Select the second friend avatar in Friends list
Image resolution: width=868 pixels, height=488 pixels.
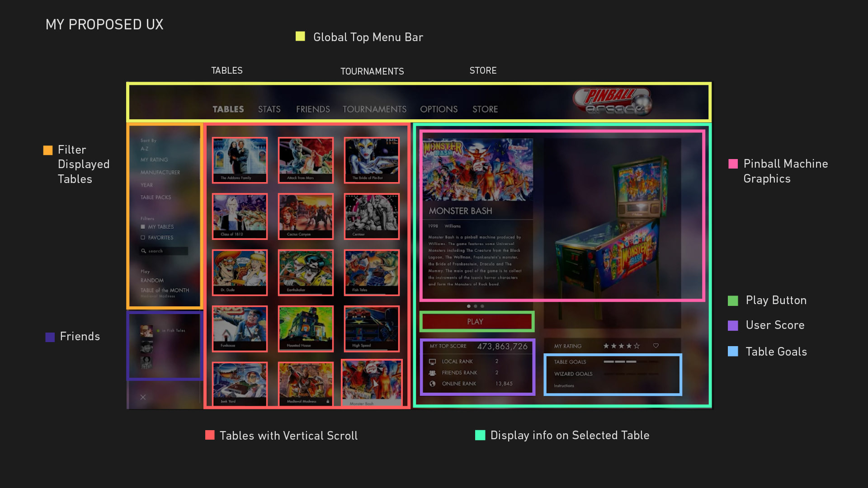pyautogui.click(x=146, y=347)
